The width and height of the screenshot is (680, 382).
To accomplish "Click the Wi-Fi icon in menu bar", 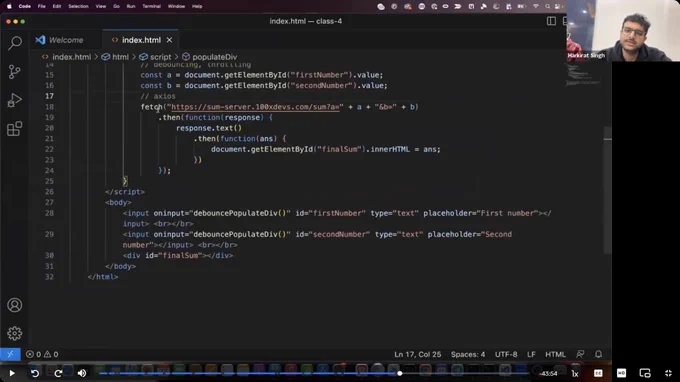I will pyautogui.click(x=536, y=7).
